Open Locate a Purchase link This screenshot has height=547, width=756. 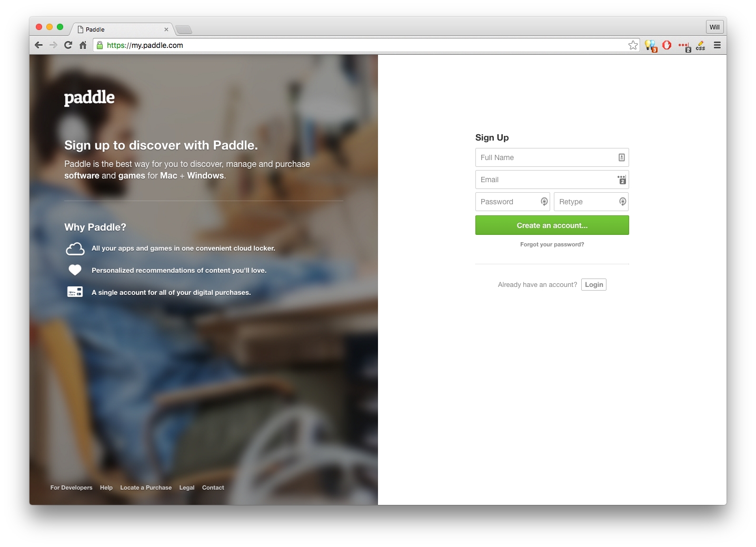point(146,488)
